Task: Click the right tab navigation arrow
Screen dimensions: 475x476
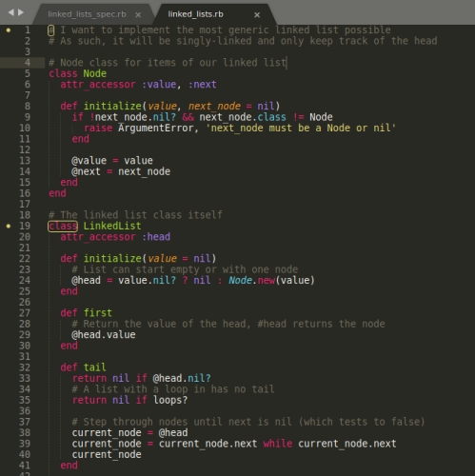Action: [x=21, y=12]
